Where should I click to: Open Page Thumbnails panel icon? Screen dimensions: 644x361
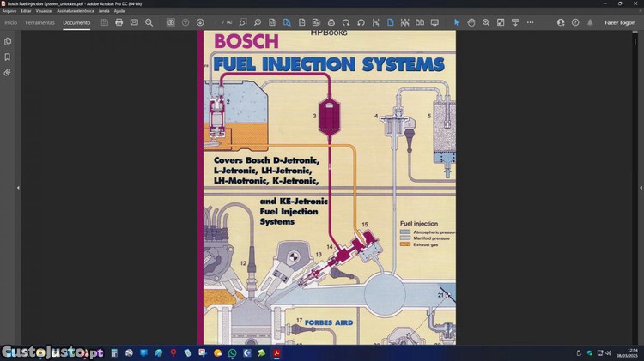[8, 41]
